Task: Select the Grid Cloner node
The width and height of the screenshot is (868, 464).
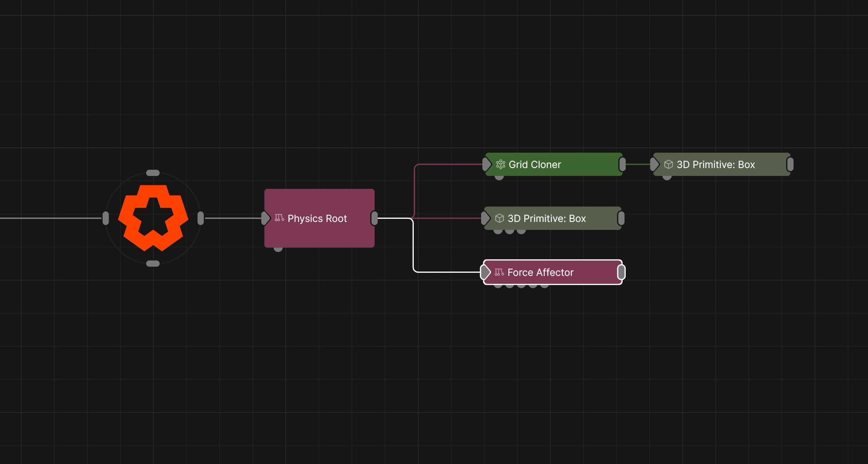Action: 554,164
